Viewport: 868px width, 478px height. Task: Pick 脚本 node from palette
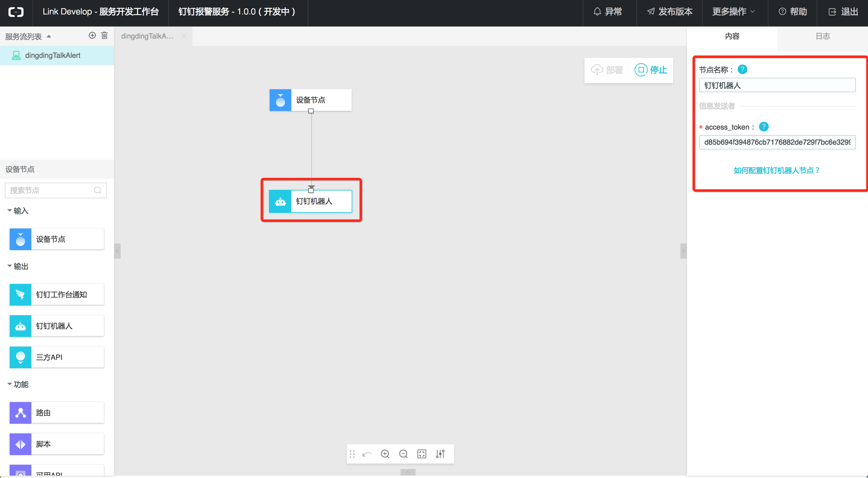[x=57, y=444]
